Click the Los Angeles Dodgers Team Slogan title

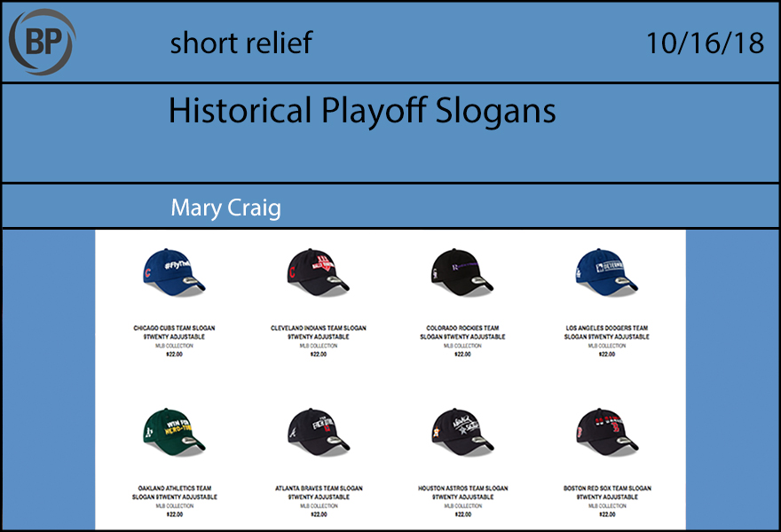tap(606, 332)
